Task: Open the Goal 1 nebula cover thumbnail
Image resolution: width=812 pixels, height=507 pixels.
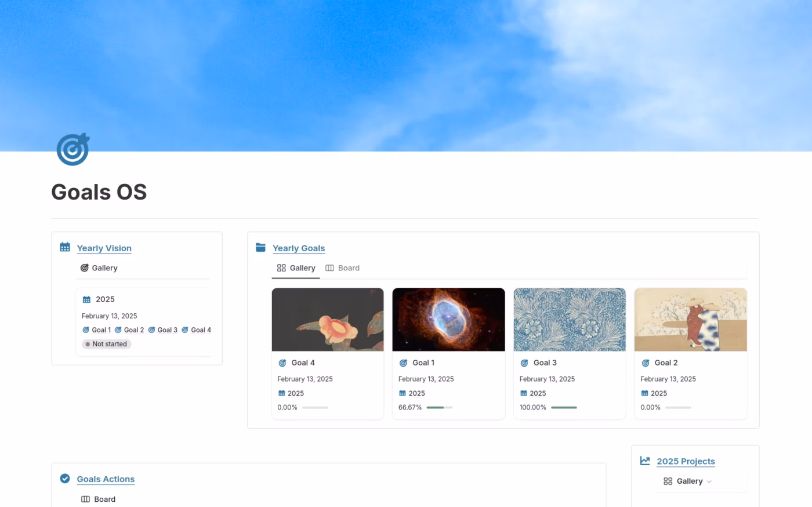Action: [x=449, y=320]
